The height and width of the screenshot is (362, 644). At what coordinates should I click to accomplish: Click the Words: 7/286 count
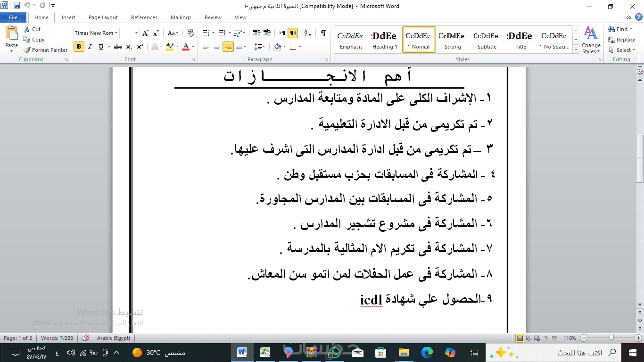(57, 338)
